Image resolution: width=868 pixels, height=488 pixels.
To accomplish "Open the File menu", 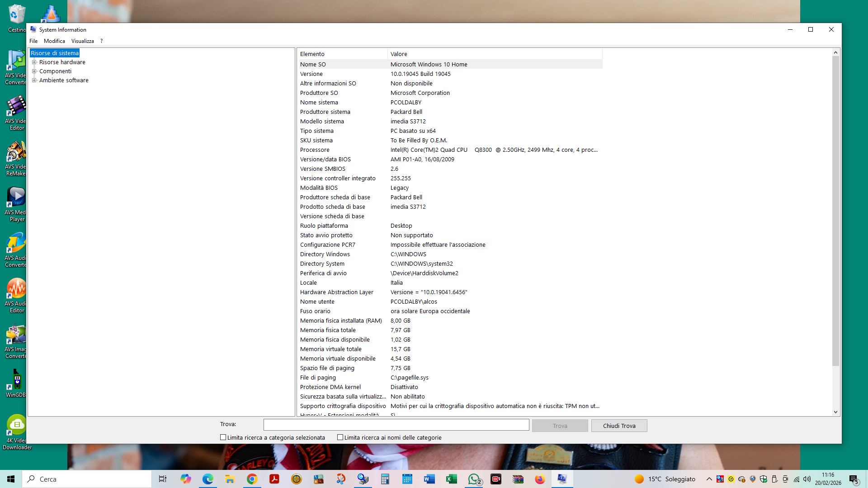I will pyautogui.click(x=33, y=41).
